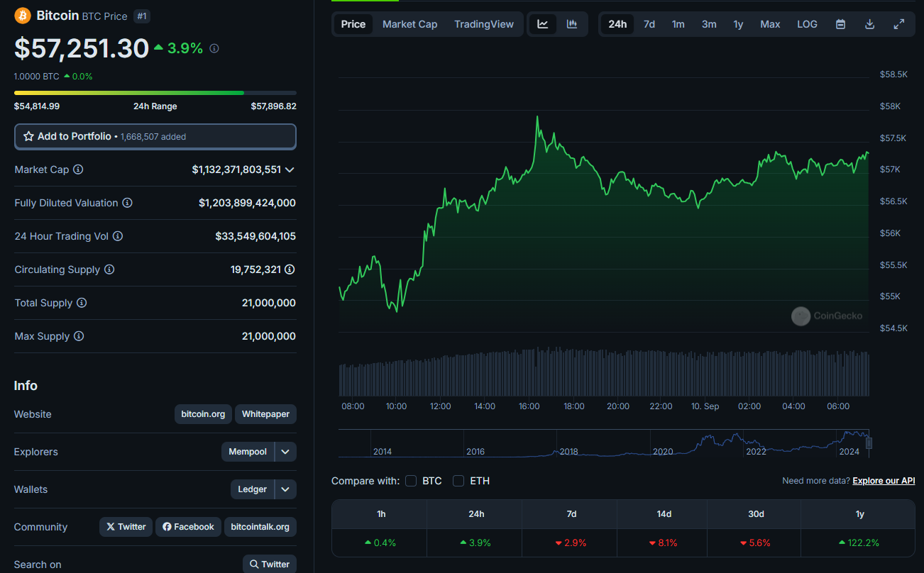Select the 3m time range
924x573 pixels.
709,24
